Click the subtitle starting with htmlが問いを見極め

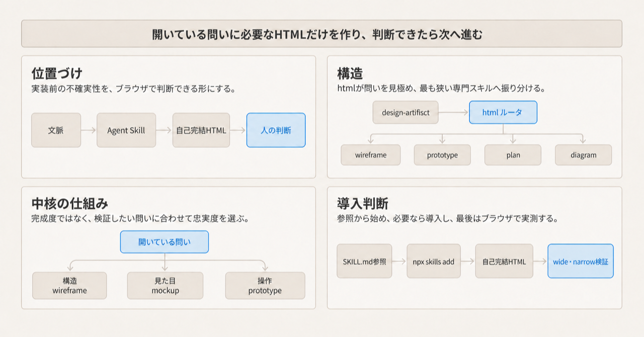coord(442,89)
